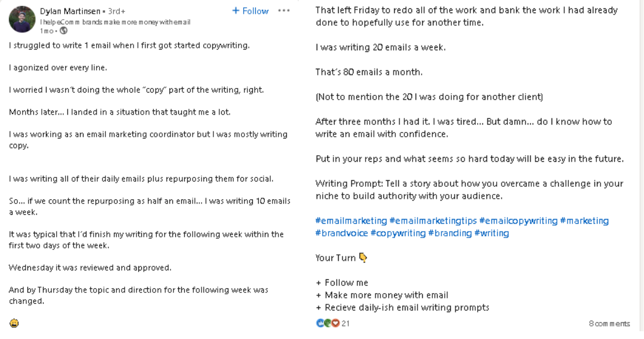
Task: Click Dylan Martinsen's profile photo
Action: [x=22, y=19]
